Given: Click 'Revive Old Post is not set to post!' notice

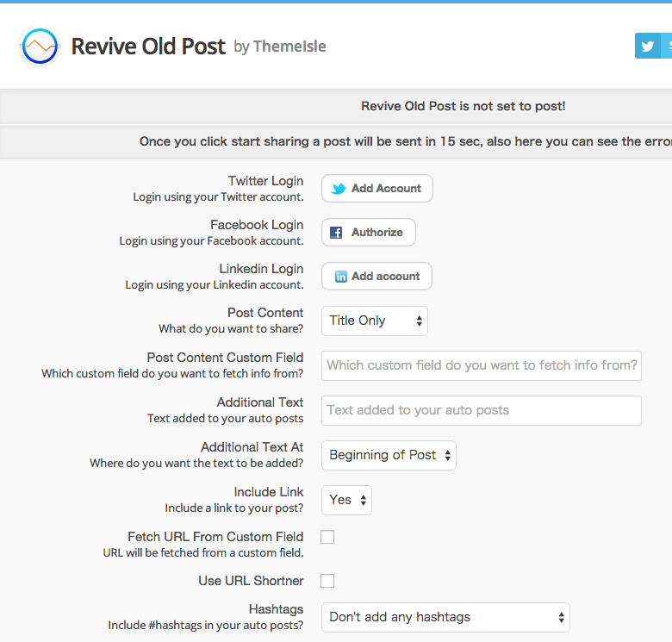Looking at the screenshot, I should coord(464,106).
